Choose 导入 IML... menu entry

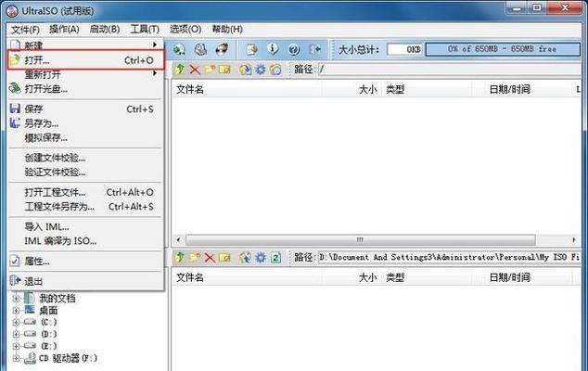pos(85,226)
